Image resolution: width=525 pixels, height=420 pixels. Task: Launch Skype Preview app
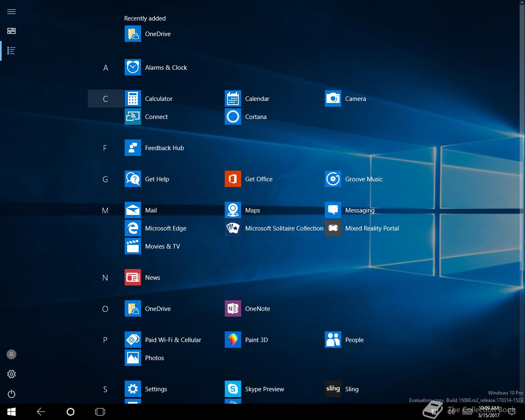[x=254, y=389]
